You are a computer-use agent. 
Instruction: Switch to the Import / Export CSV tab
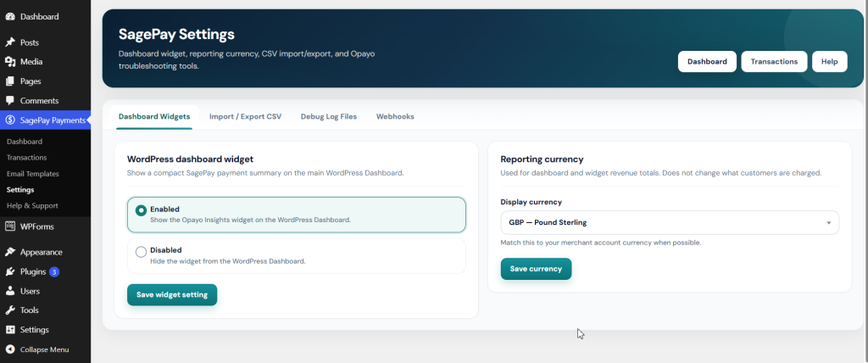(245, 117)
